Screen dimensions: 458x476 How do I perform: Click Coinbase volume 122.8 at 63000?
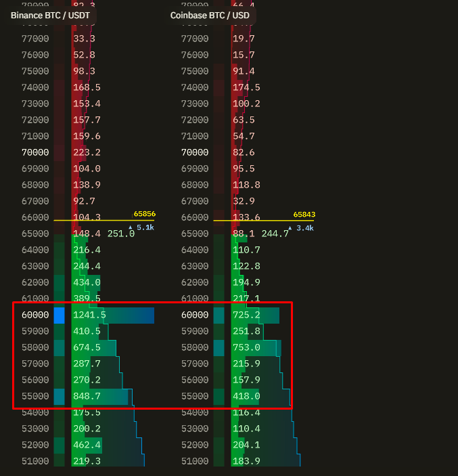(246, 266)
